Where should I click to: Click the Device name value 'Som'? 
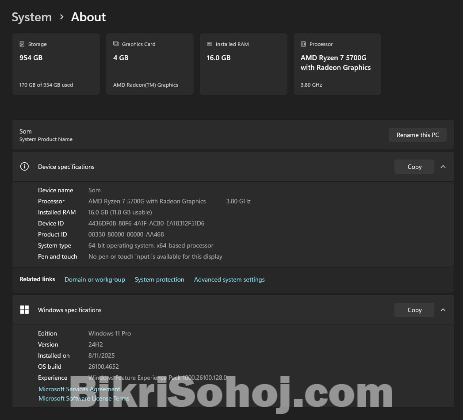[95, 190]
